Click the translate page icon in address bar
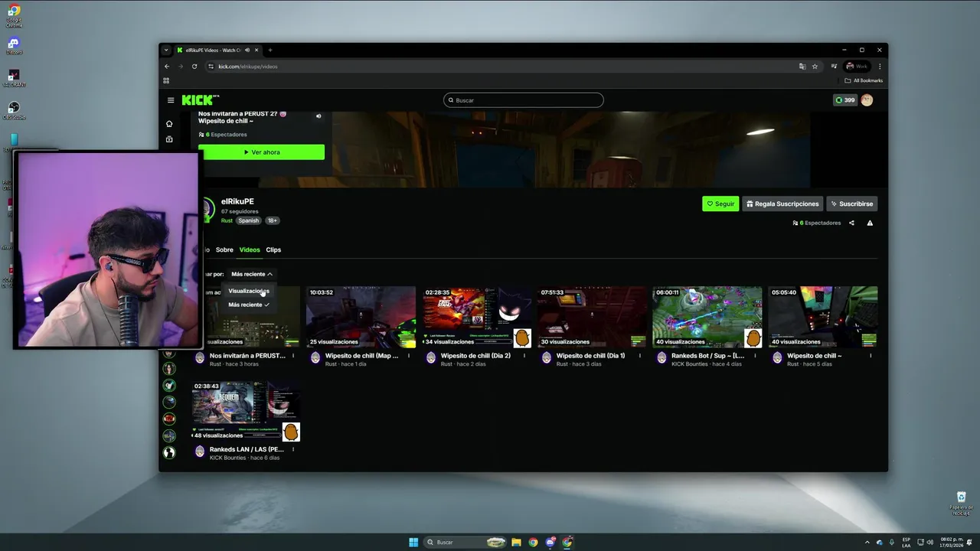The height and width of the screenshot is (551, 980). click(x=802, y=67)
